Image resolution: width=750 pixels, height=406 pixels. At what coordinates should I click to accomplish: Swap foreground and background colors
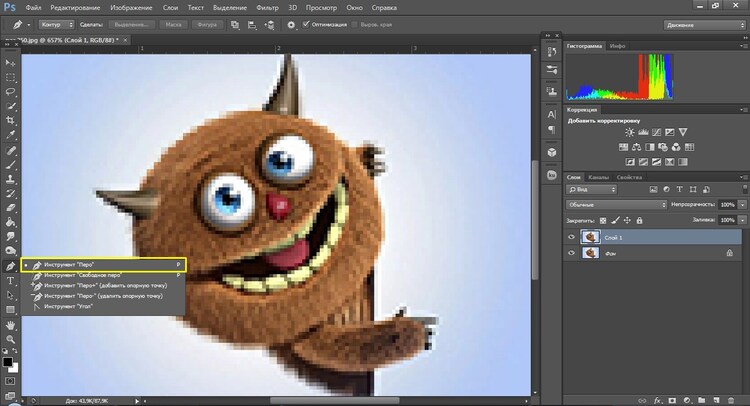(x=15, y=351)
